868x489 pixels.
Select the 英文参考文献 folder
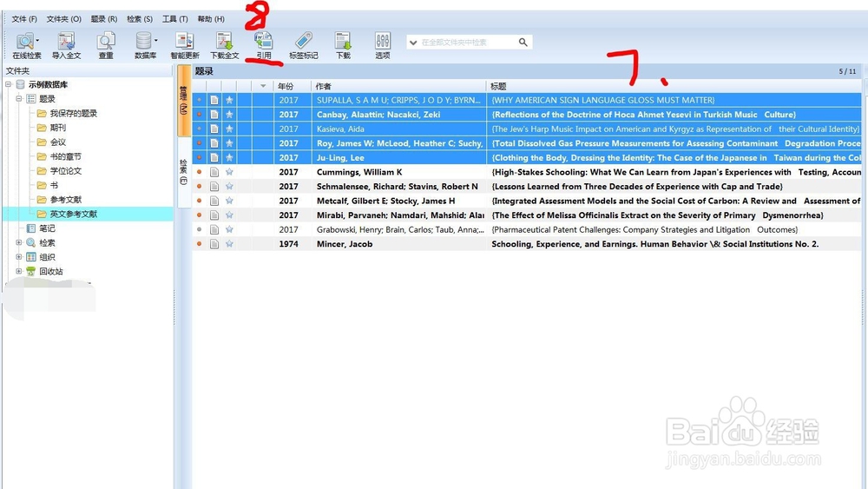[x=73, y=214]
